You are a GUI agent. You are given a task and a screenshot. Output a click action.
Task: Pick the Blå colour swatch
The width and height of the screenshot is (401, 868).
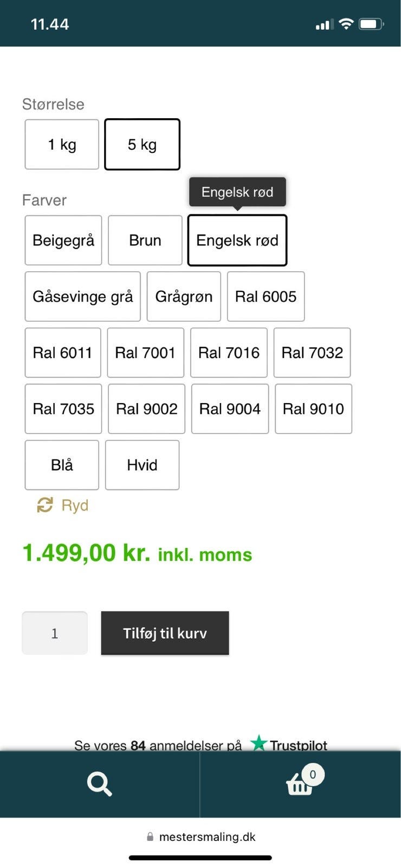pyautogui.click(x=62, y=465)
